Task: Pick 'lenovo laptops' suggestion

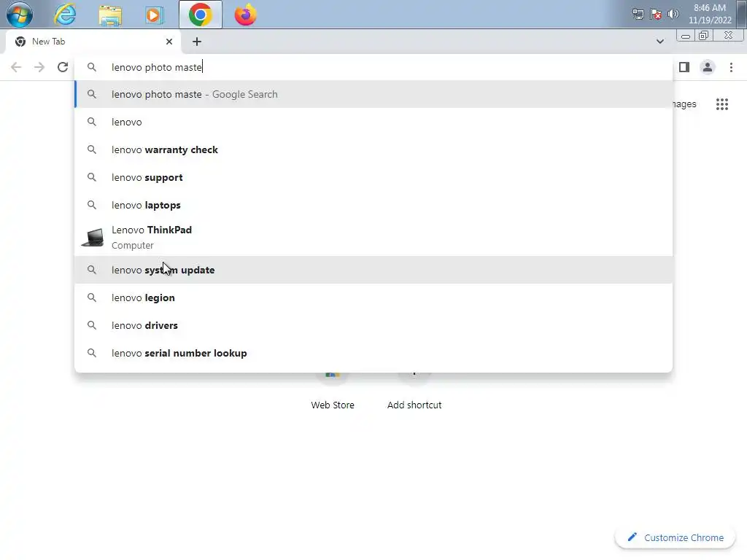Action: point(373,205)
